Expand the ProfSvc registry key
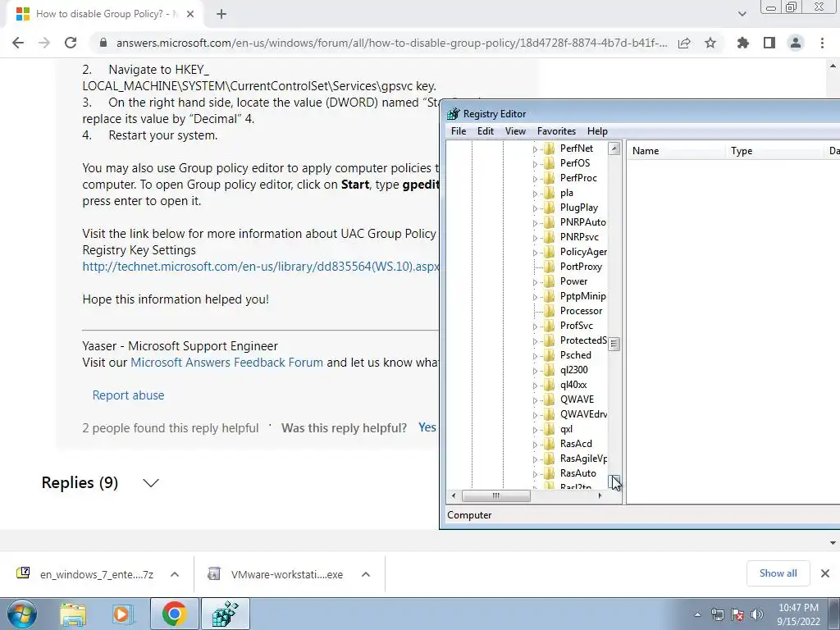The height and width of the screenshot is (630, 840). tap(535, 326)
